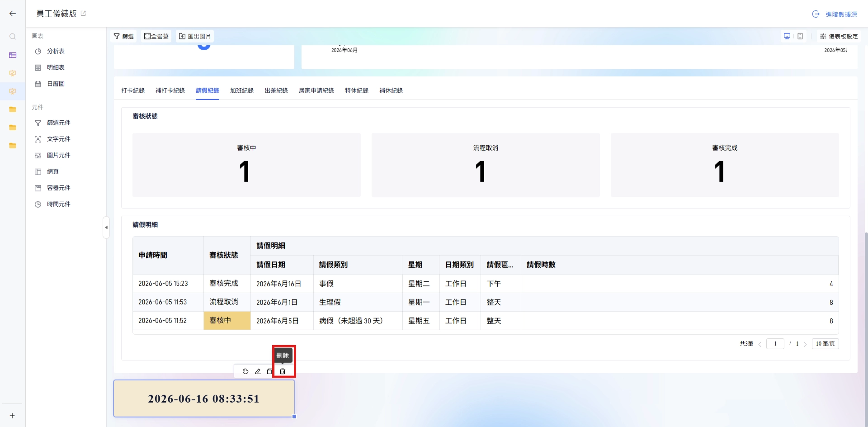Click 匯出圖片 to export image
This screenshot has height=427, width=868.
[195, 36]
